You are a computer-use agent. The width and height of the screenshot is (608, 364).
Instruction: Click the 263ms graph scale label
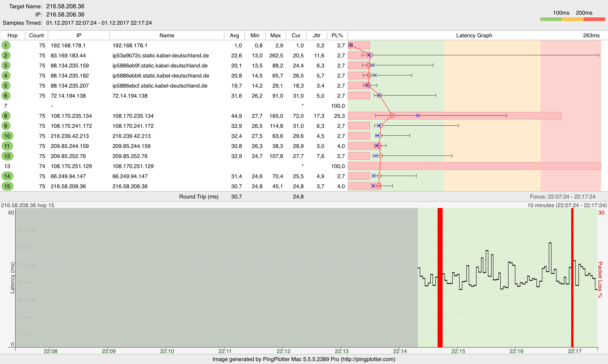tap(591, 35)
